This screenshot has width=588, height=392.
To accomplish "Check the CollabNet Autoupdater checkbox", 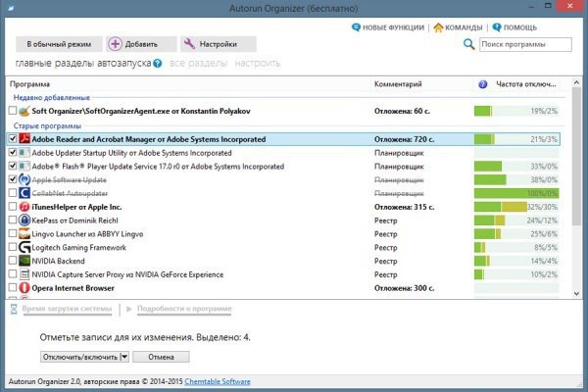I will (x=13, y=193).
